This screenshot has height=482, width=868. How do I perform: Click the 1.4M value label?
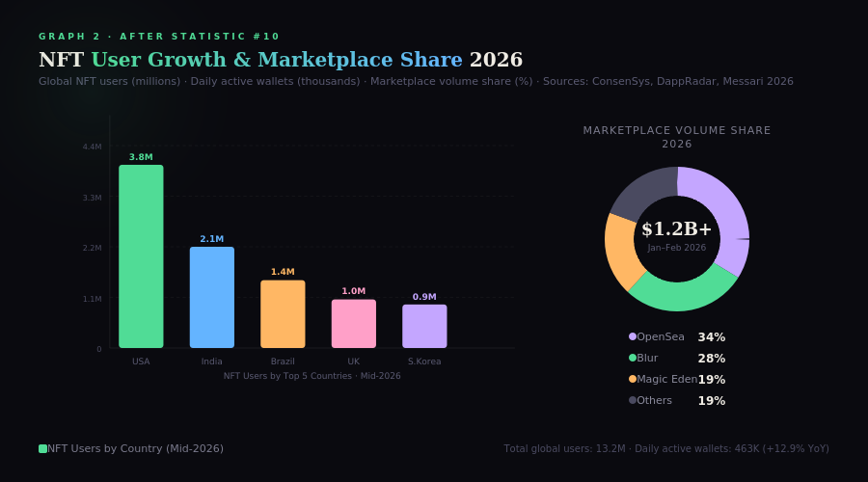(283, 272)
